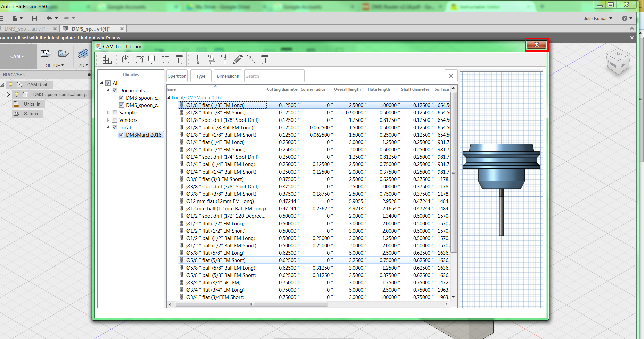Uncheck the DMSMarch2016 checkbox
This screenshot has width=644, height=339.
point(121,135)
